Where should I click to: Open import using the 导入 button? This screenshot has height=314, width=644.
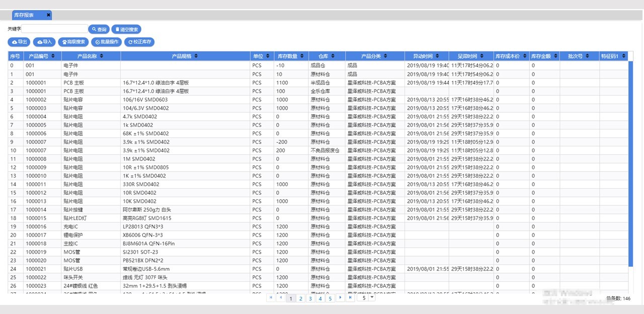coord(44,42)
